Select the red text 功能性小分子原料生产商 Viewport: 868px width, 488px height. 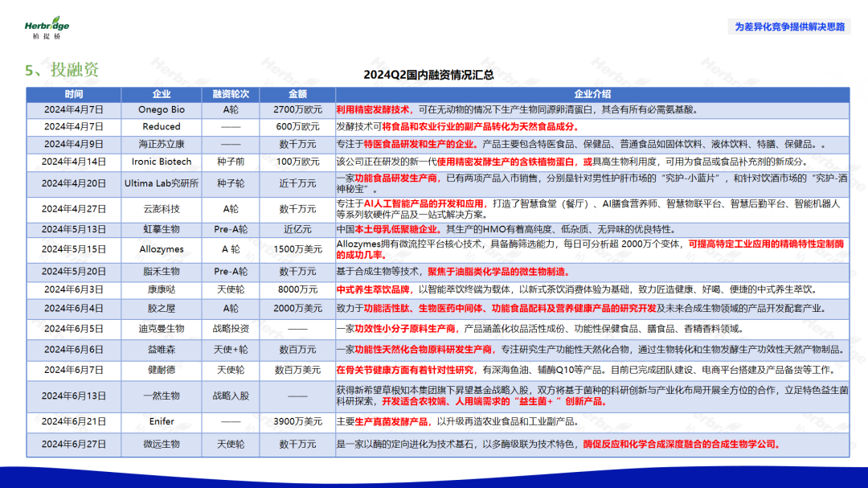[x=404, y=329]
